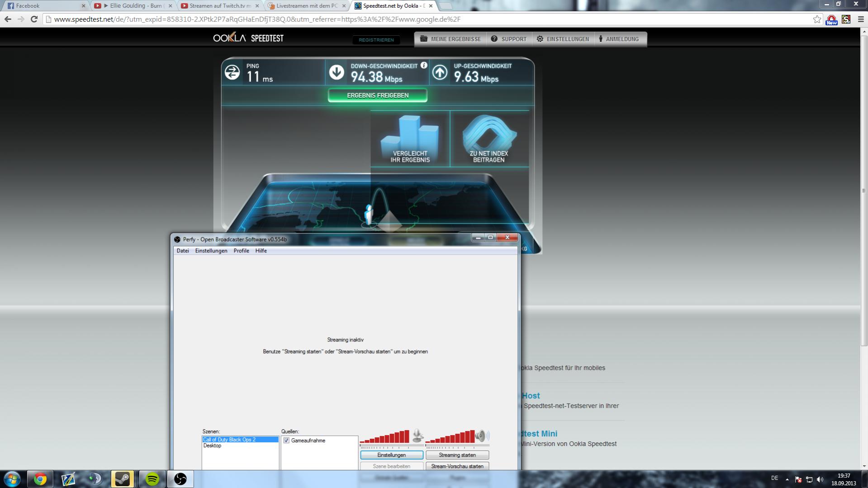Click Zu Net Index Beitragen icon
This screenshot has width=868, height=488.
(489, 138)
